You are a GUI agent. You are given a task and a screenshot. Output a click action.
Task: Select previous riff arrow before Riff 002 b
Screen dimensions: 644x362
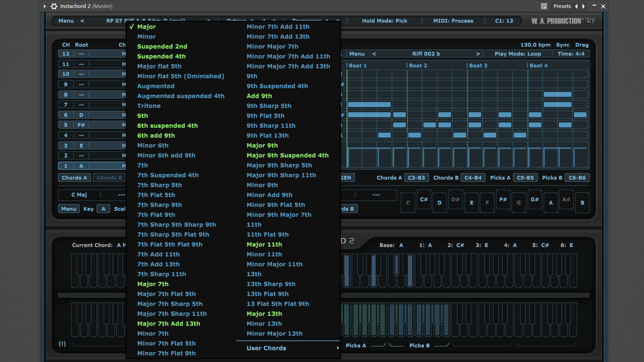(x=374, y=54)
